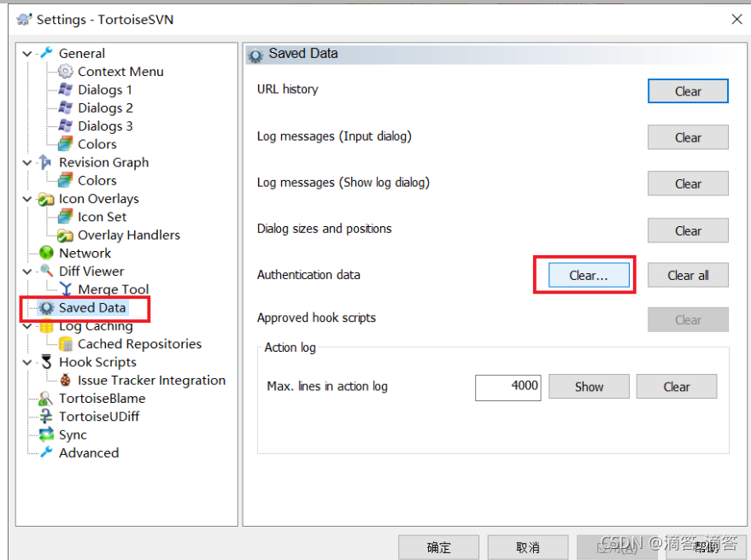
Task: Click the Advanced wrench icon
Action: pyautogui.click(x=46, y=452)
